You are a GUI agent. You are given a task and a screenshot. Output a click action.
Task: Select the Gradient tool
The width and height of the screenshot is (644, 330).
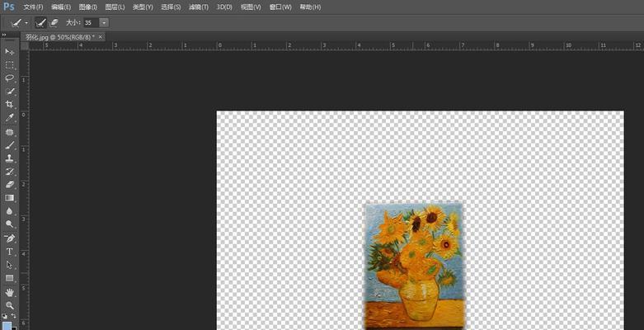tap(9, 198)
